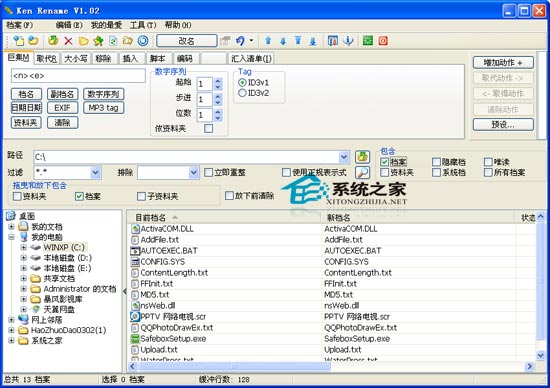550x388 pixels.
Task: Click the green grid toolbar icon
Action: click(368, 41)
